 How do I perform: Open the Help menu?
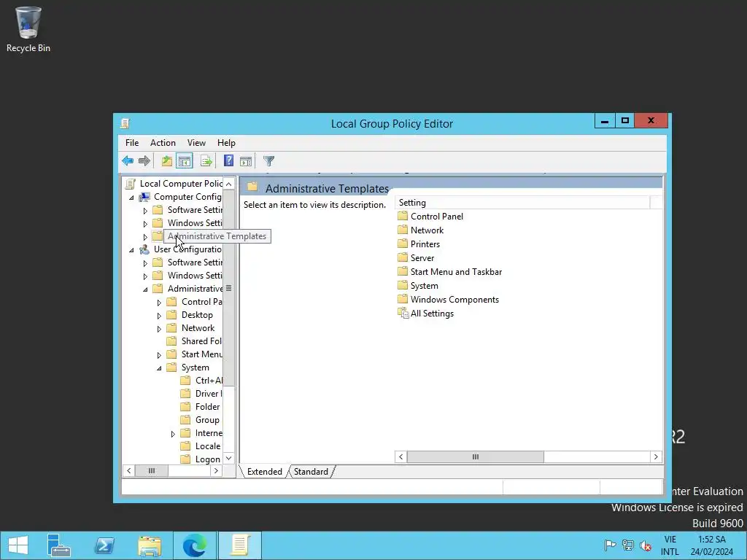click(x=226, y=143)
